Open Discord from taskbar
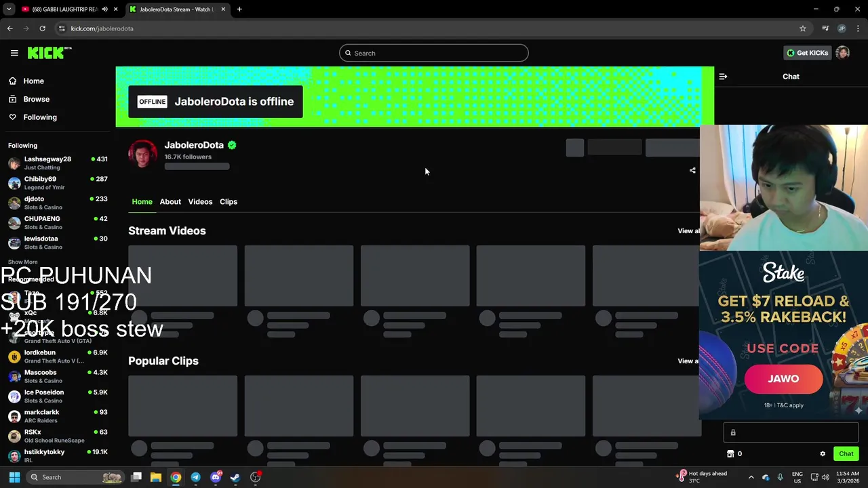The width and height of the screenshot is (868, 488). pos(216,477)
